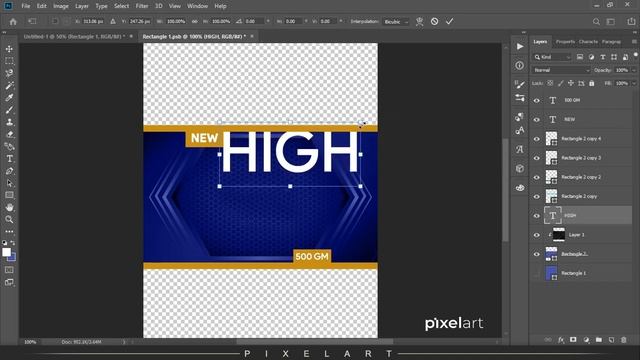The width and height of the screenshot is (640, 360).
Task: Open the Interpolation Bicubic dropdown
Action: click(396, 22)
